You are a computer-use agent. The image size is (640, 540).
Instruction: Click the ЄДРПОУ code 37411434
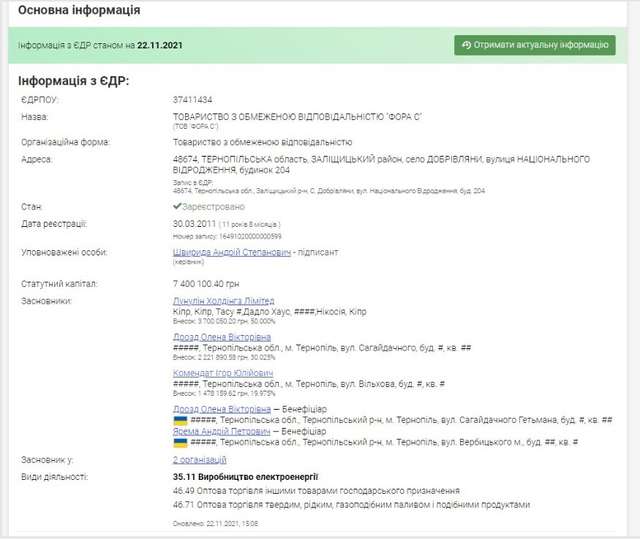[194, 101]
